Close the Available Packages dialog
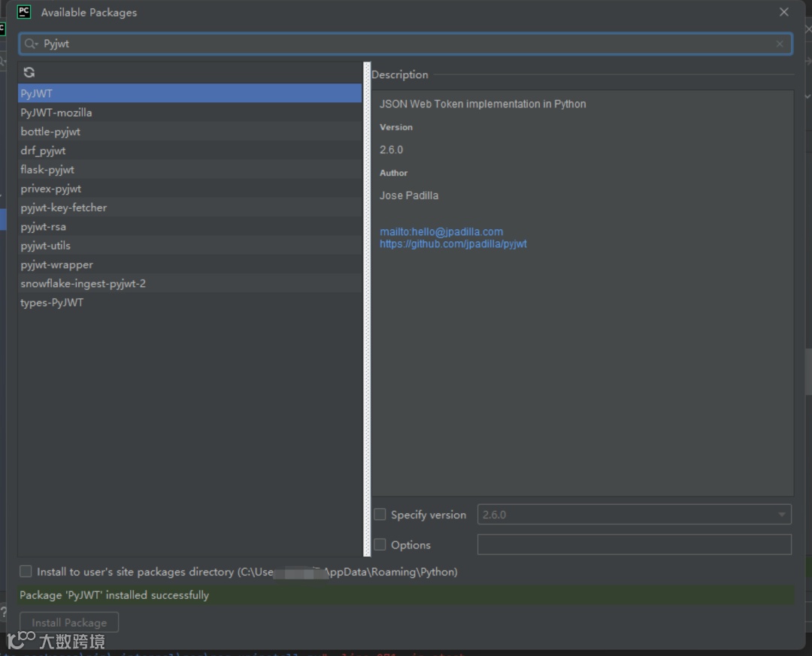 click(x=784, y=12)
